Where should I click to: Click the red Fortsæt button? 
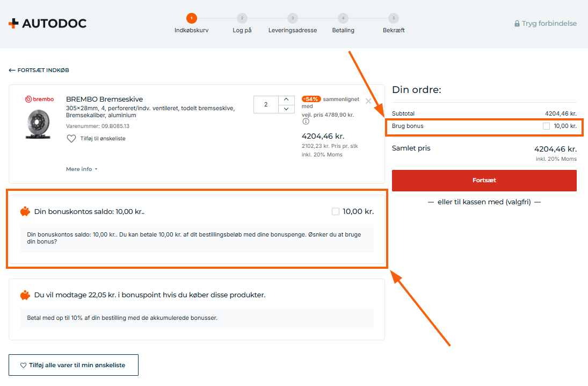tap(484, 181)
